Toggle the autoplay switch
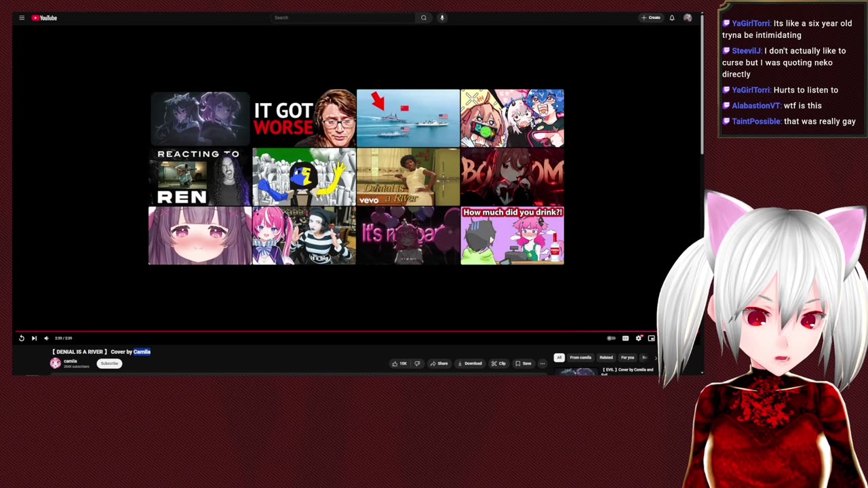Viewport: 868px width, 488px height. tap(611, 338)
